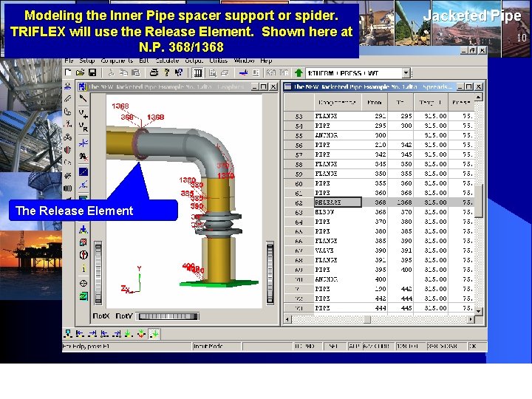Open the Setup menu

(x=87, y=61)
